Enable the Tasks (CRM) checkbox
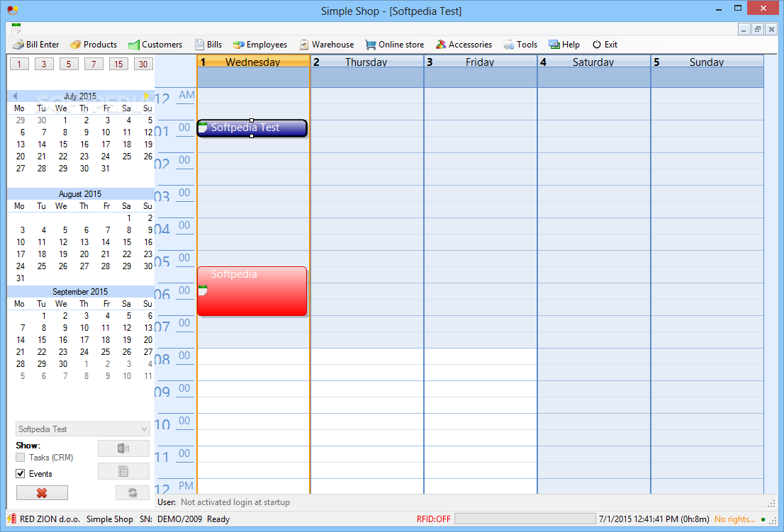The height and width of the screenshot is (532, 784). pos(21,458)
